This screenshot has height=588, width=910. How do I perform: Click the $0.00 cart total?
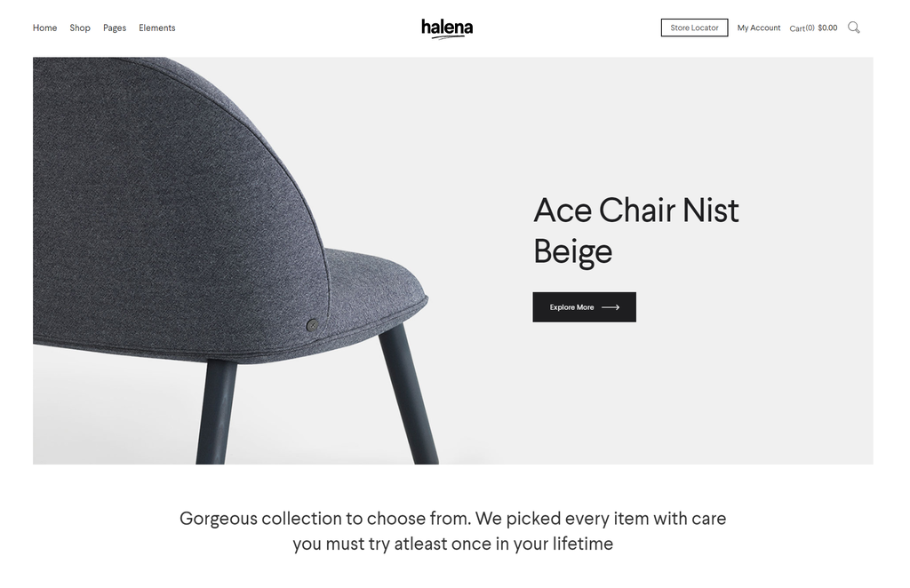(x=827, y=28)
